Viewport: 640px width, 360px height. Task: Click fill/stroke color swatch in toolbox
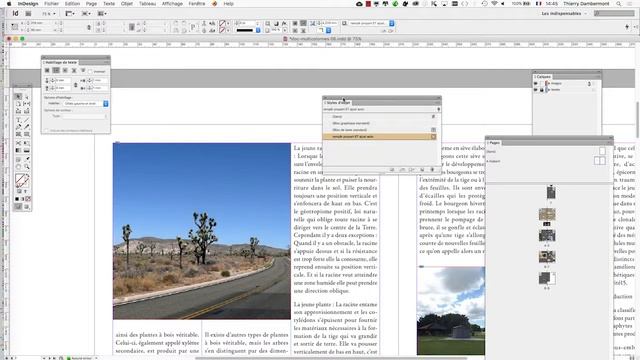pos(22,180)
